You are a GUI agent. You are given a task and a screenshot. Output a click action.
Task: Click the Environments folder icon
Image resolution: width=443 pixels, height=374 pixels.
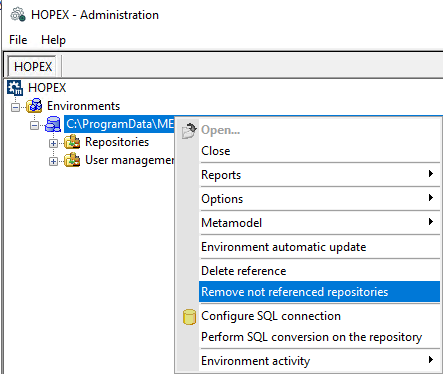point(34,106)
